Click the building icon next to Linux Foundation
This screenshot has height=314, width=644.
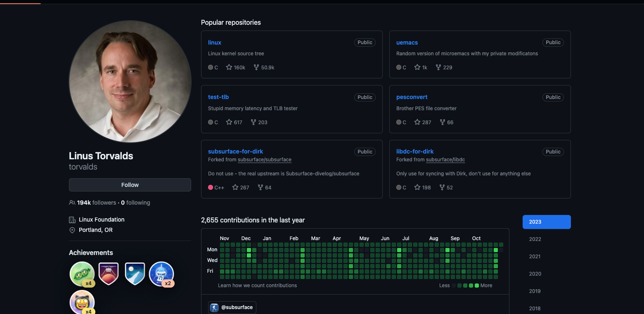tap(72, 220)
